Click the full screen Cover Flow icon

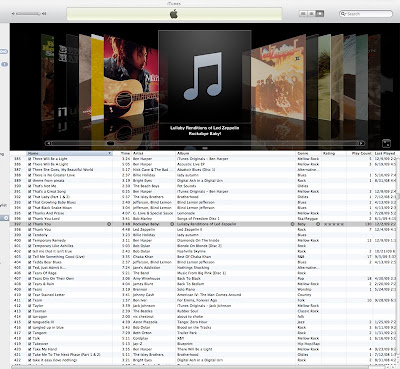[386, 144]
